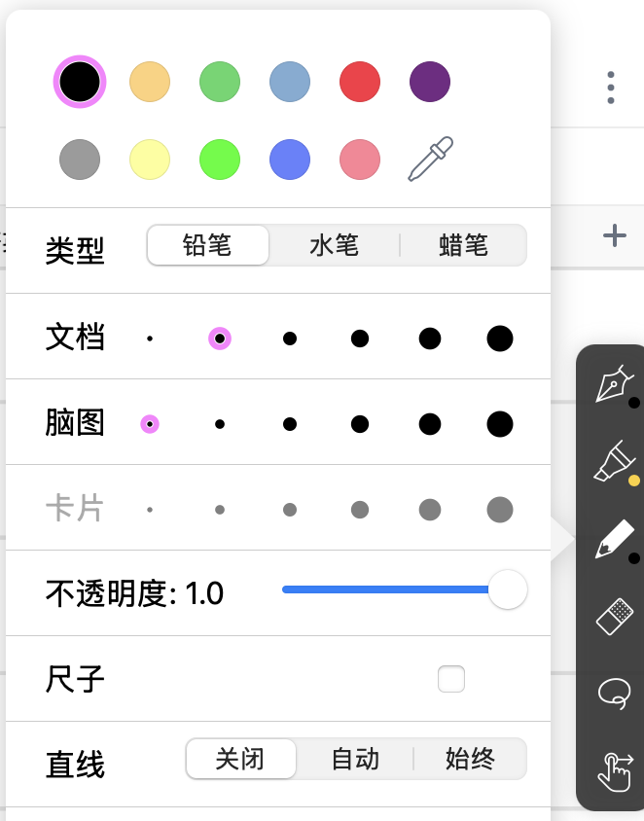Select the lasso selection tool

point(615,694)
